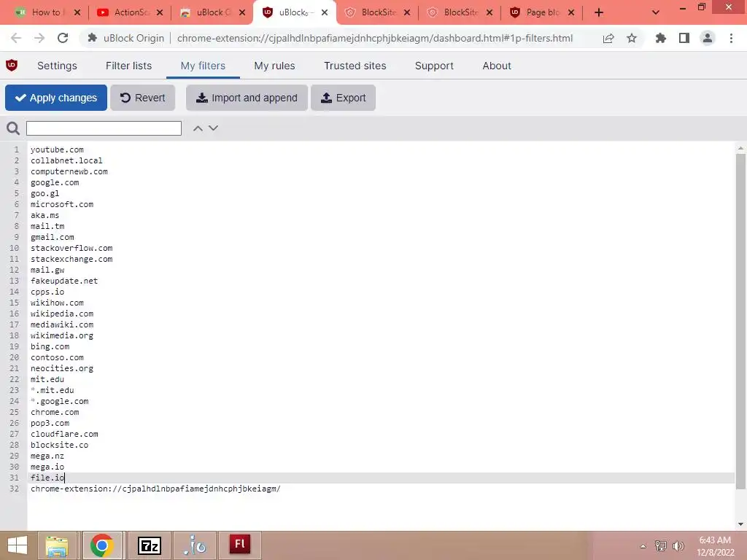
Task: Place cursor on 'stackoverflow.com' line
Action: (x=71, y=248)
